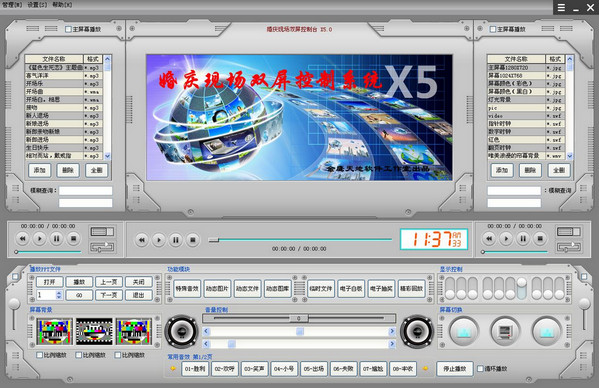
Task: Click right arrow of upper volume scrollbar
Action: coord(392,331)
